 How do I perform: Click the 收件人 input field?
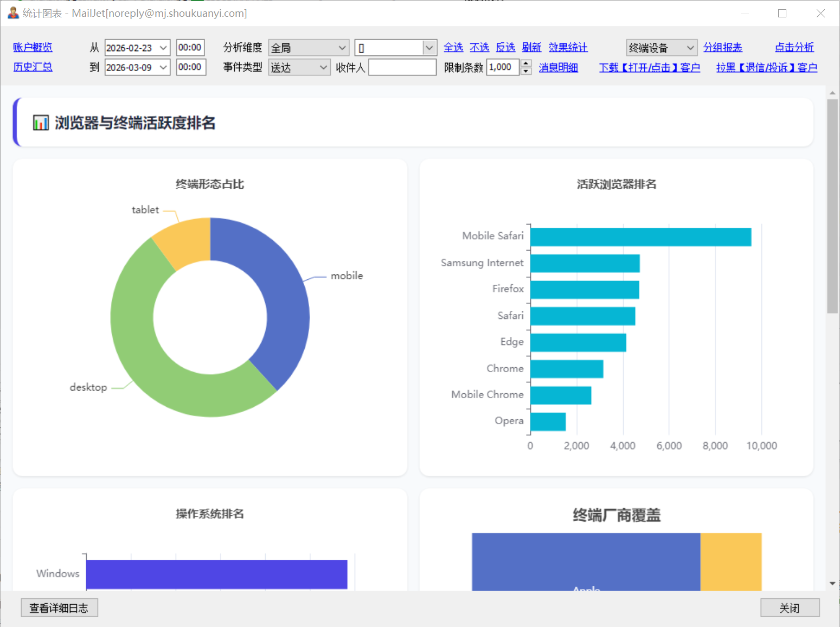coord(402,67)
